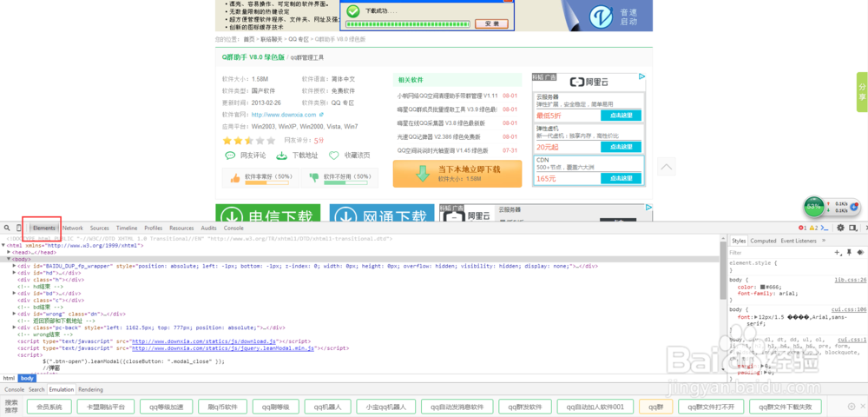Click the yellow warning count icon
This screenshot has width=868, height=417.
pos(812,228)
